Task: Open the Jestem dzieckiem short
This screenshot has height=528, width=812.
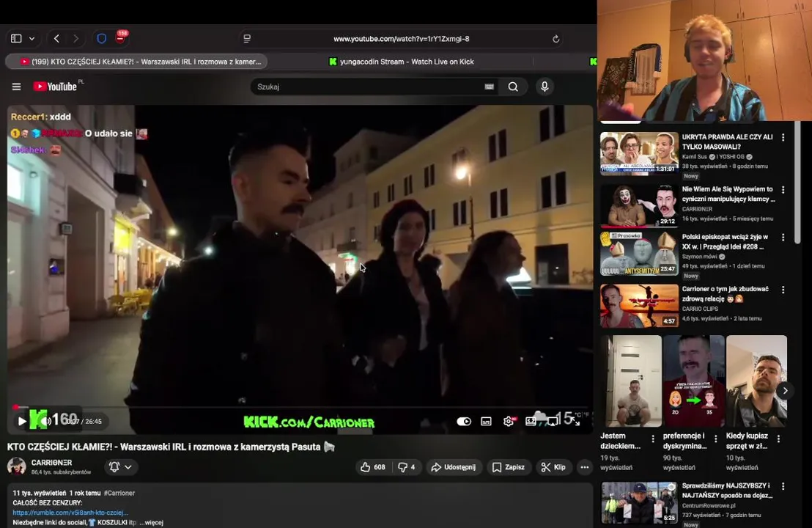Action: pos(631,381)
